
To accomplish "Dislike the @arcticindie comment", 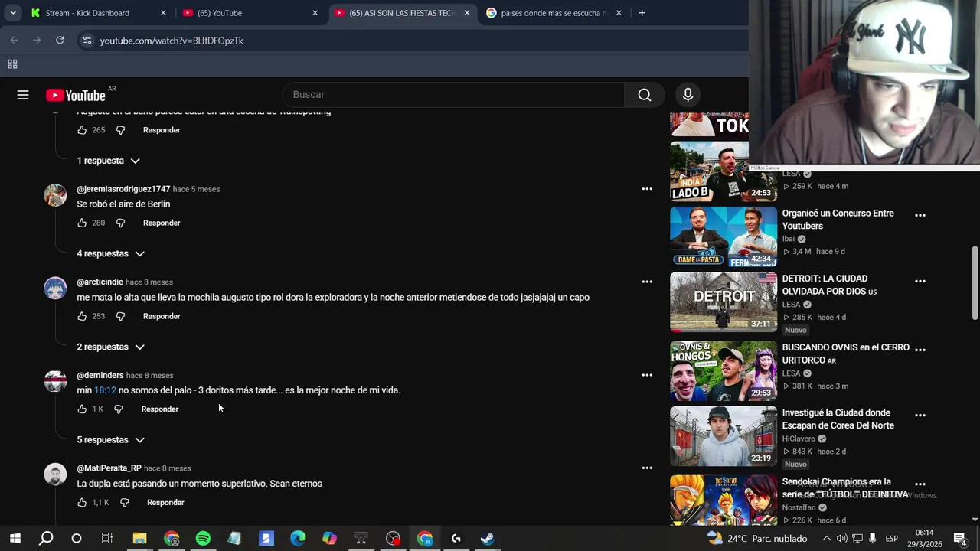I will (x=120, y=316).
